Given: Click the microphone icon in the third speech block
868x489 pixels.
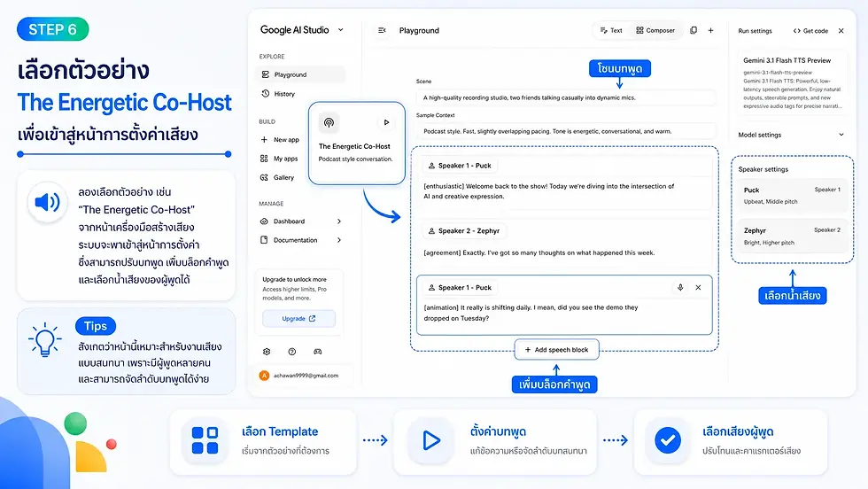Looking at the screenshot, I should pos(680,287).
